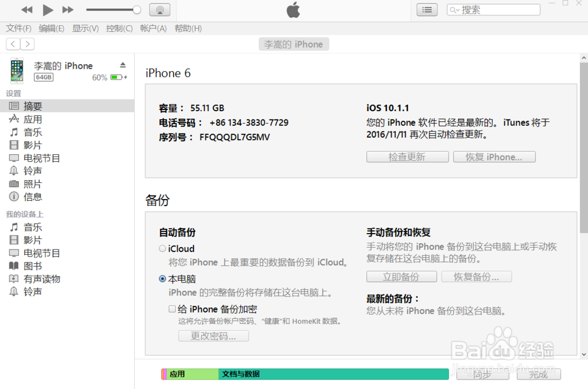Screen dimensions: 588x389
Task: Open the AirPlay output button
Action: click(x=160, y=10)
